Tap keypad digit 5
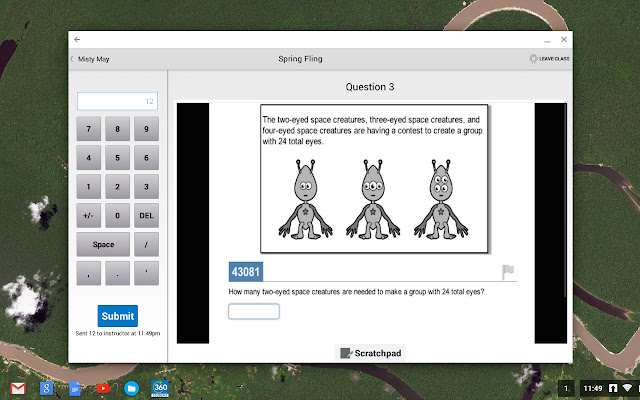640x400 pixels. (118, 158)
